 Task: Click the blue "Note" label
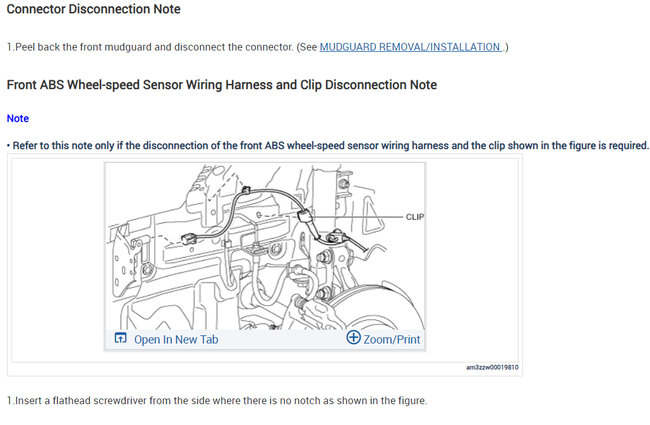(18, 118)
